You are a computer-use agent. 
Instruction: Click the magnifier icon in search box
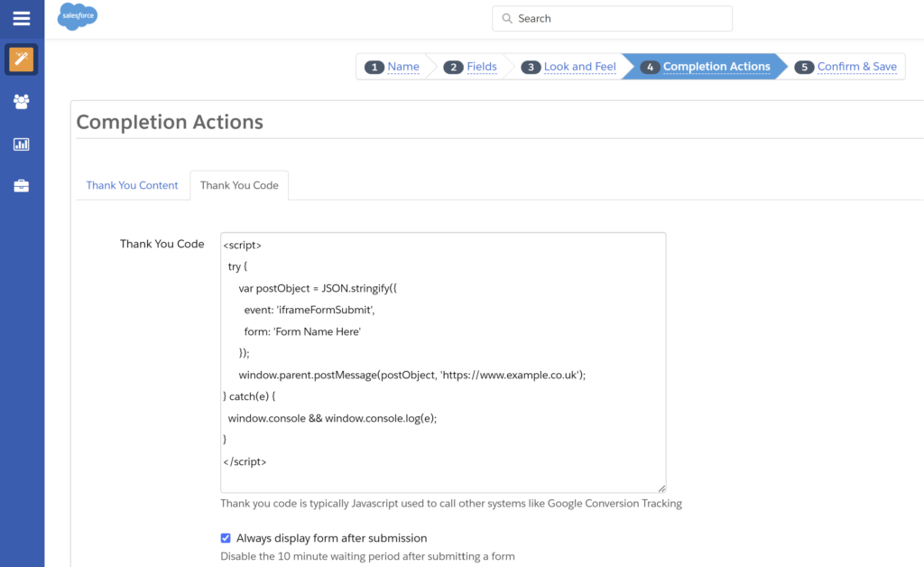point(507,18)
